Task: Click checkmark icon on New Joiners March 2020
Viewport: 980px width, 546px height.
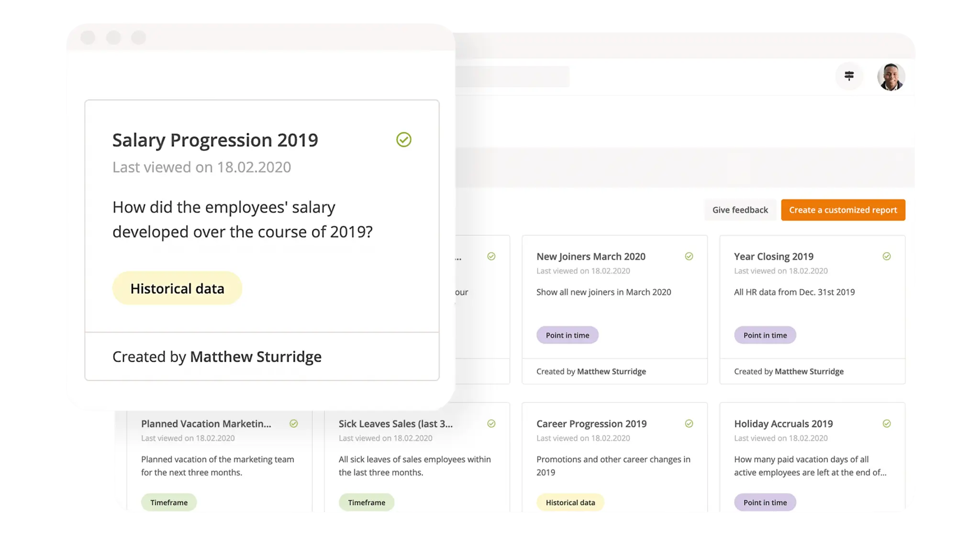Action: [689, 256]
